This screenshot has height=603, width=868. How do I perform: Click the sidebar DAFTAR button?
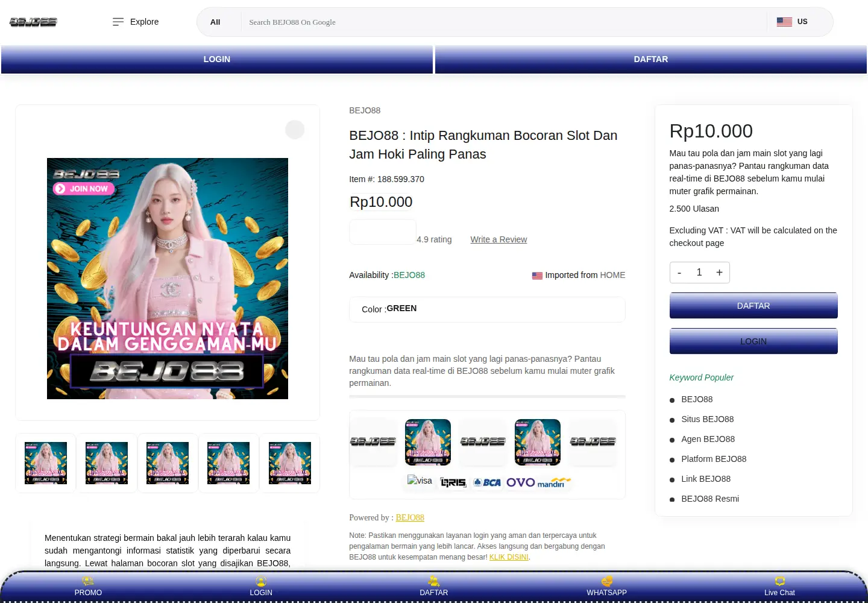(x=753, y=306)
